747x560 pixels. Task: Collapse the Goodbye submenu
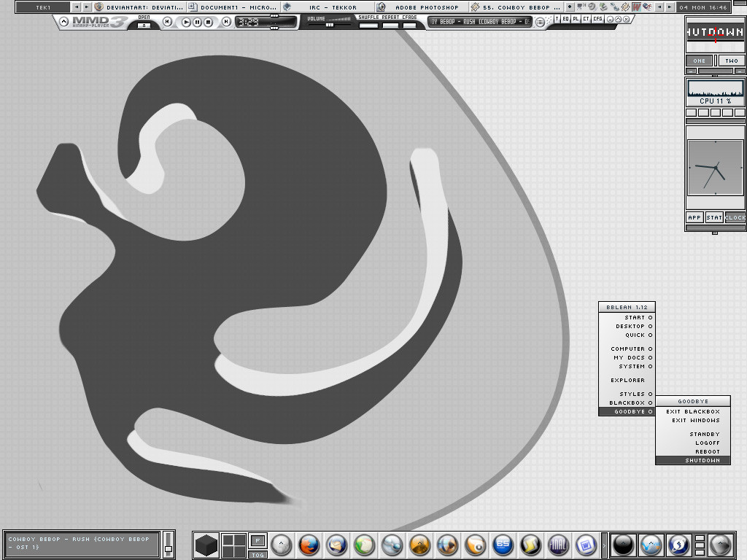(627, 411)
